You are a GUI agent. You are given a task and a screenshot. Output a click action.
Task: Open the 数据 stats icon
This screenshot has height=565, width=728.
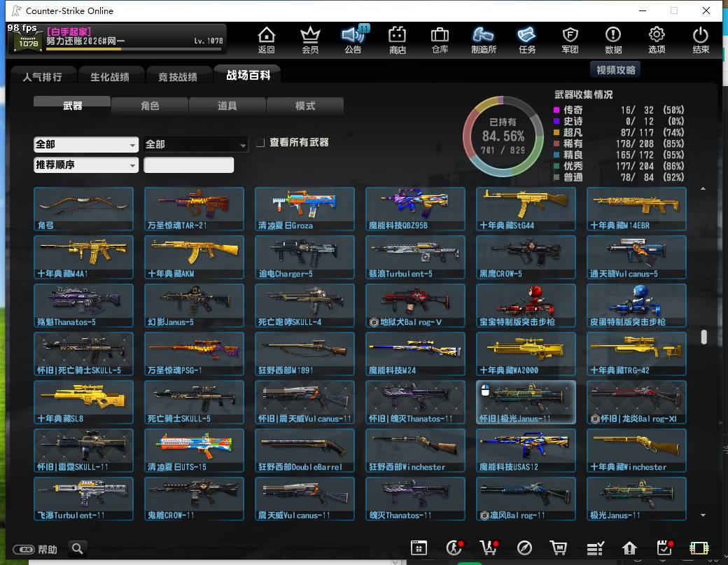click(613, 40)
